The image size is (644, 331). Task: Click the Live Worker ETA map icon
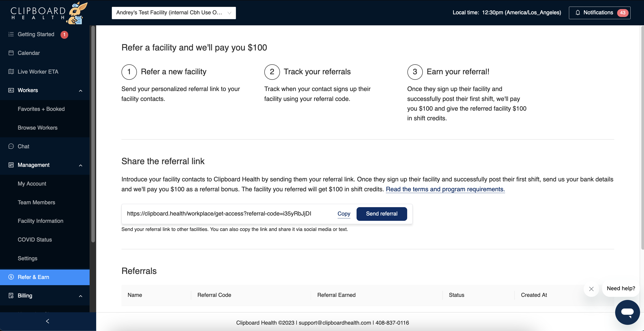pos(11,72)
